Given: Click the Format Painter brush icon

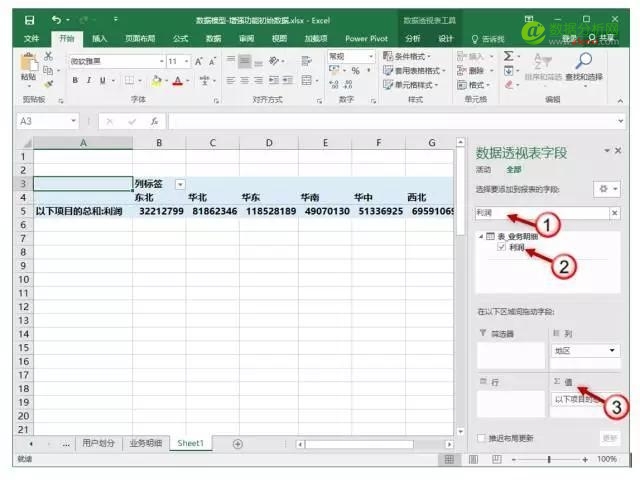Looking at the screenshot, I should (x=48, y=84).
